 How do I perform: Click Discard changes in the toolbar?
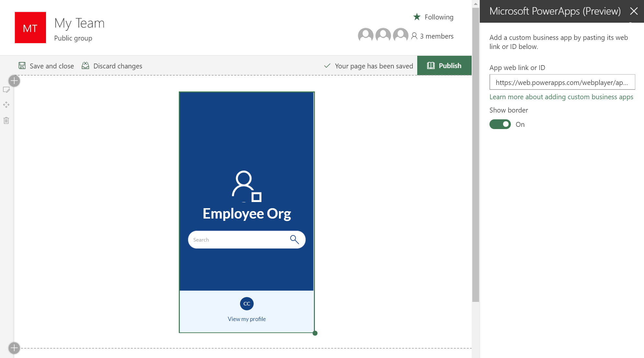click(112, 66)
